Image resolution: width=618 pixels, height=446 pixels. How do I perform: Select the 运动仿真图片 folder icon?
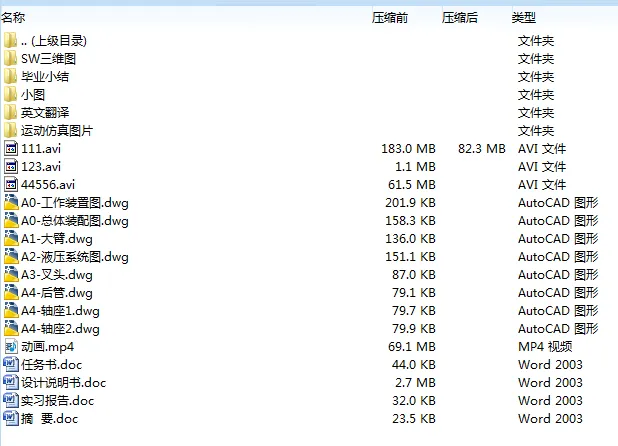(11, 130)
